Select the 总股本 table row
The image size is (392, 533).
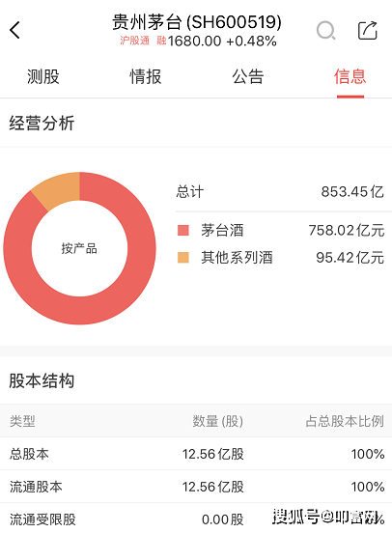[196, 454]
